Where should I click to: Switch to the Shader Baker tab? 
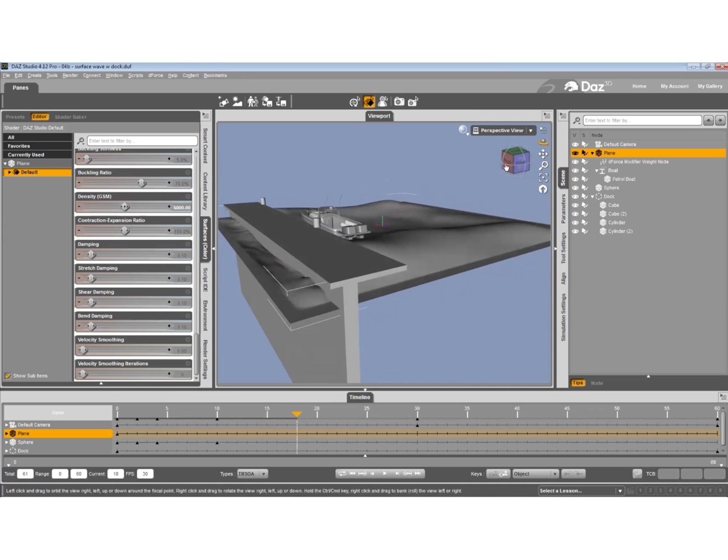pos(71,117)
